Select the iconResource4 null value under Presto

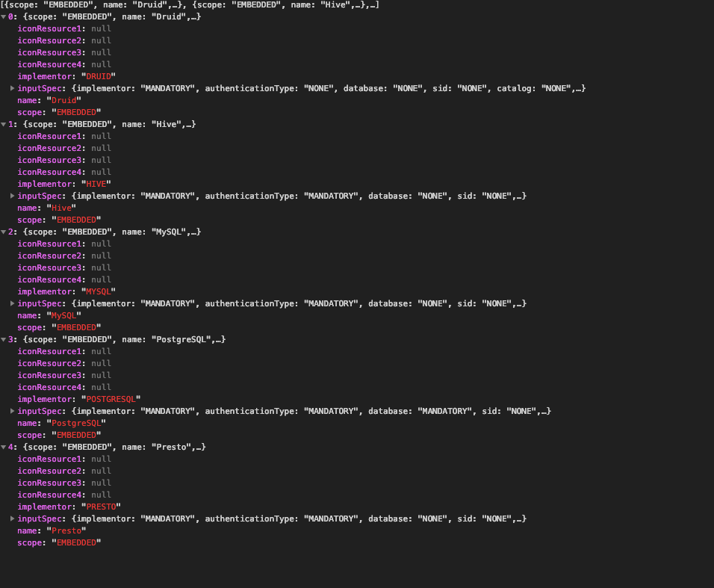[x=101, y=495]
